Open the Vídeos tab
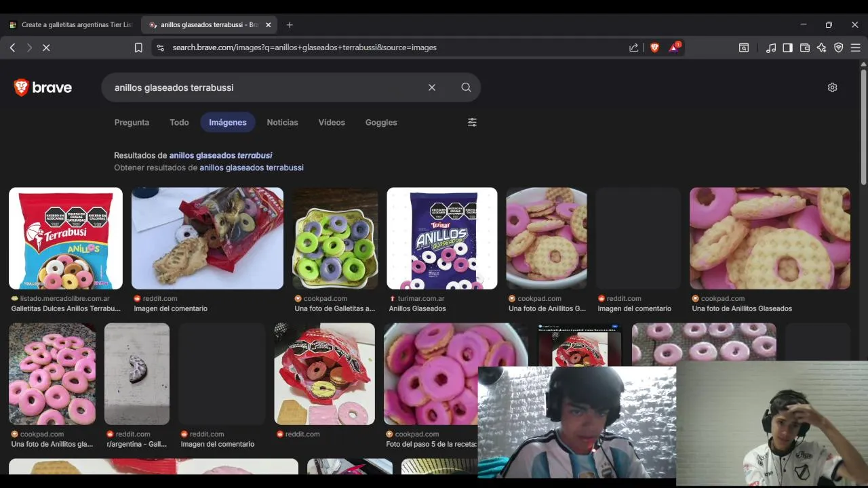This screenshot has width=868, height=488. point(332,123)
